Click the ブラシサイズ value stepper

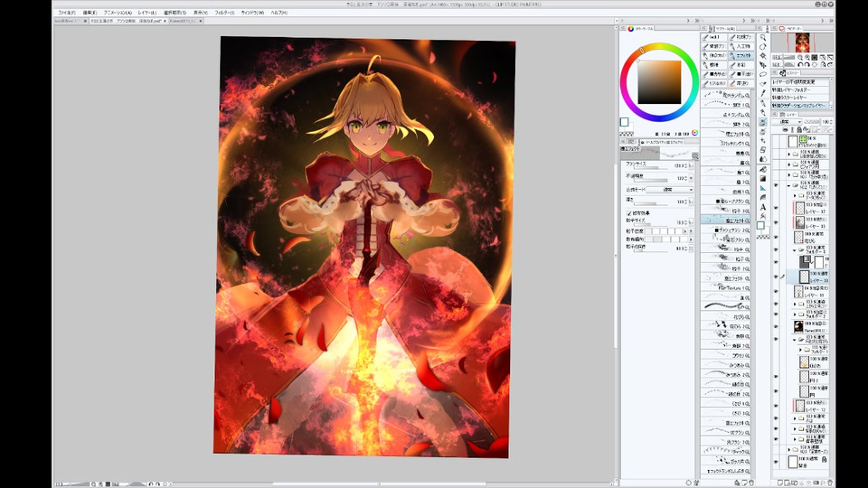point(686,164)
